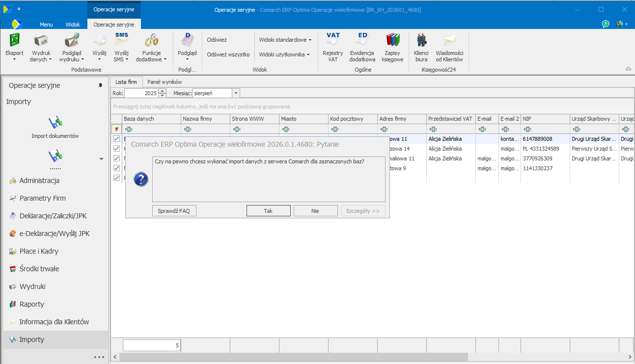This screenshot has height=364, width=635.
Task: Confirm import with Tak button
Action: tap(268, 211)
